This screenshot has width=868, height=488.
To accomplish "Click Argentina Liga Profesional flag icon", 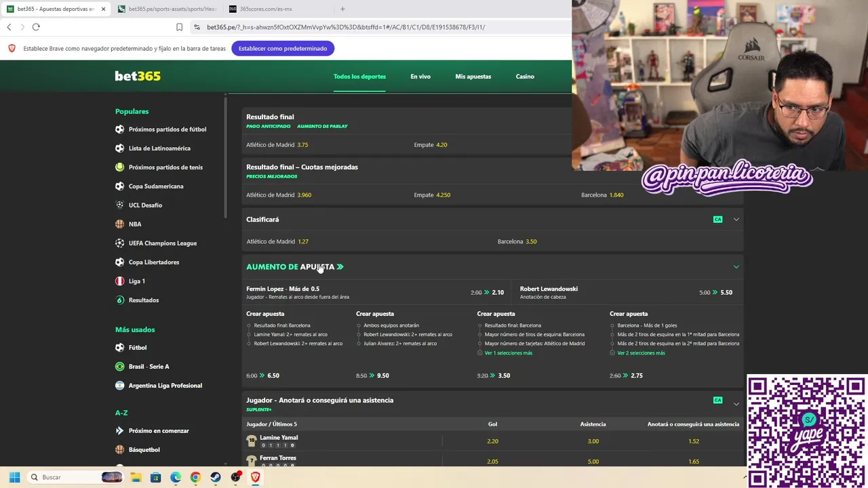I will 120,386.
